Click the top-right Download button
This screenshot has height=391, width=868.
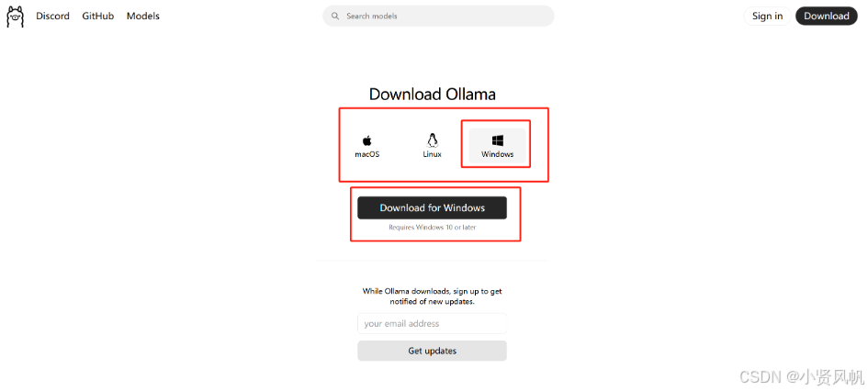827,16
